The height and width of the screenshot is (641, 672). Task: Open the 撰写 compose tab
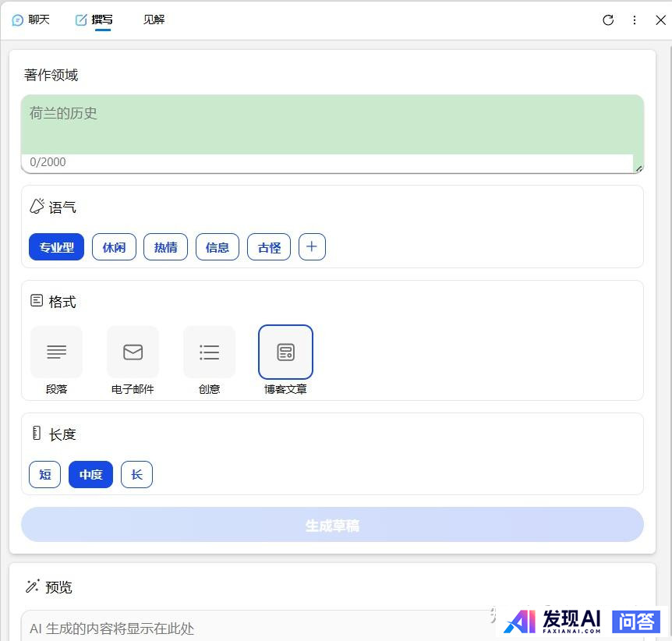pyautogui.click(x=94, y=20)
